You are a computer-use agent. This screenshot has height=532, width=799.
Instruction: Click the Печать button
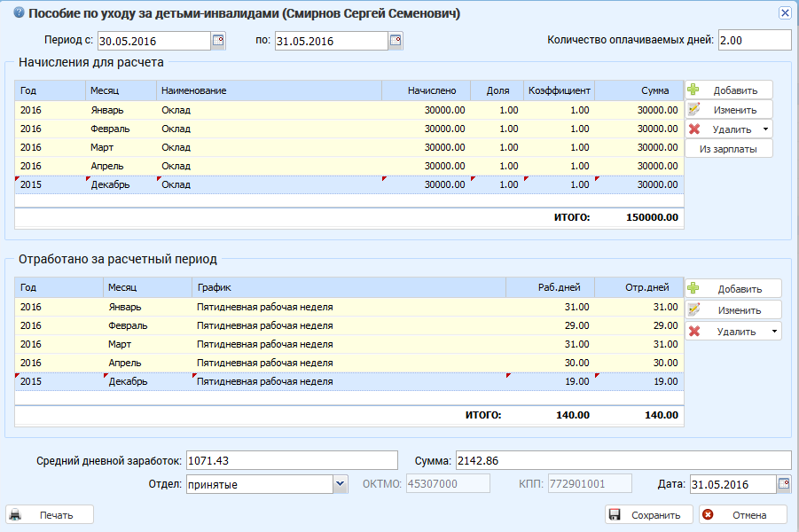50,514
